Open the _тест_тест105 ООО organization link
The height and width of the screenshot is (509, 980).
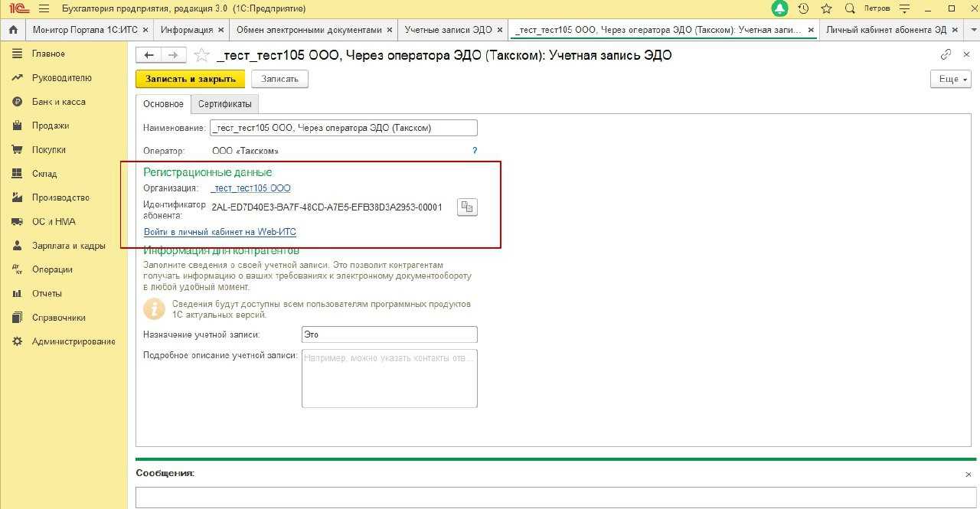click(x=251, y=188)
